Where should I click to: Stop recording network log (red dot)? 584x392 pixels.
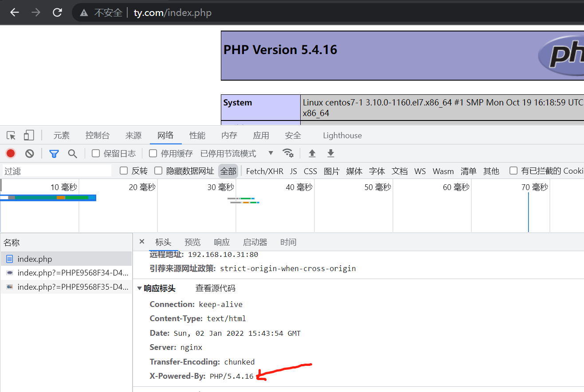[11, 153]
